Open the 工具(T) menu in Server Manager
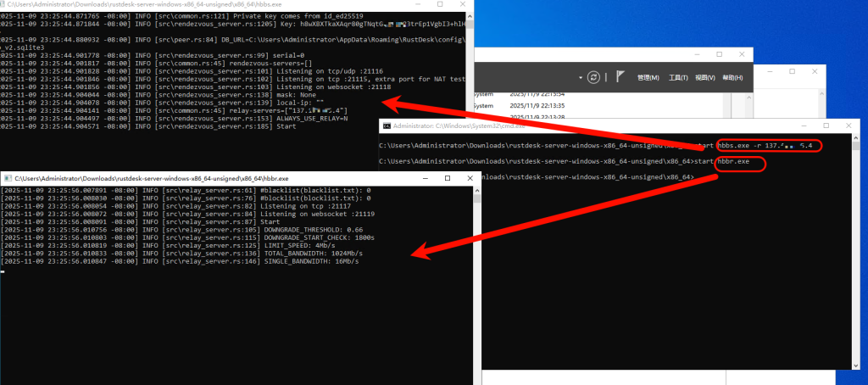This screenshot has height=385, width=868. [x=678, y=77]
